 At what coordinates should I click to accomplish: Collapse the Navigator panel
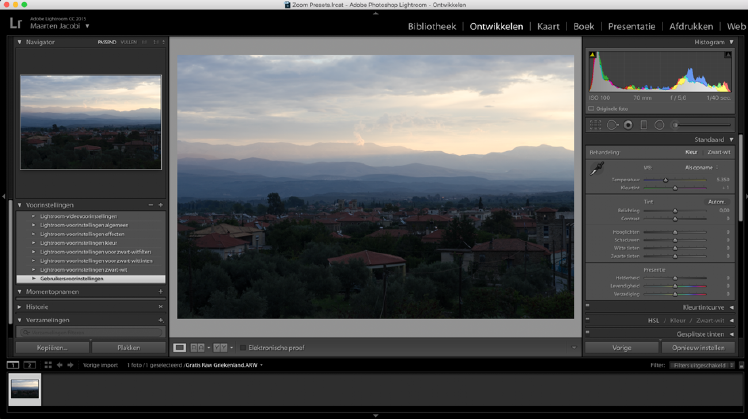pyautogui.click(x=20, y=42)
